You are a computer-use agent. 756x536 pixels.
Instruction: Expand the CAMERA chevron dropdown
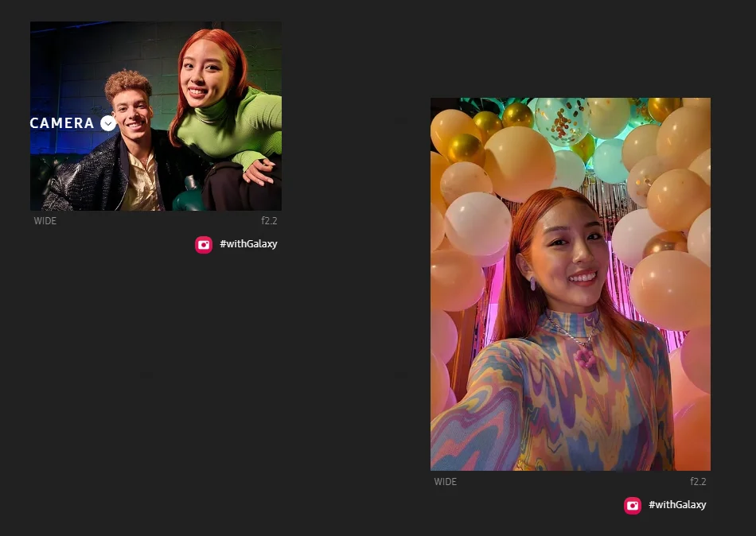coord(108,123)
